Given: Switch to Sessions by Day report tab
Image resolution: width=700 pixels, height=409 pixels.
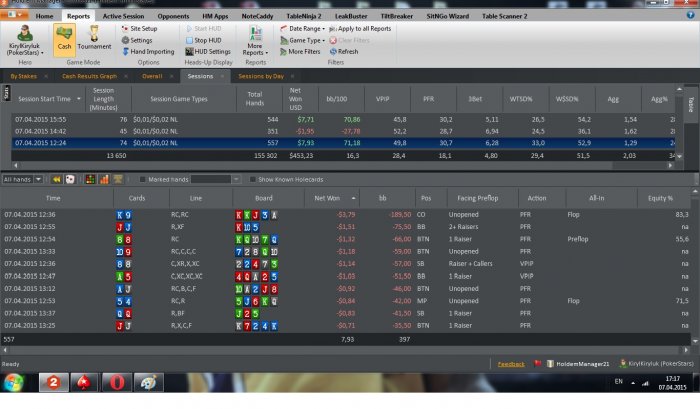Looking at the screenshot, I should click(261, 76).
